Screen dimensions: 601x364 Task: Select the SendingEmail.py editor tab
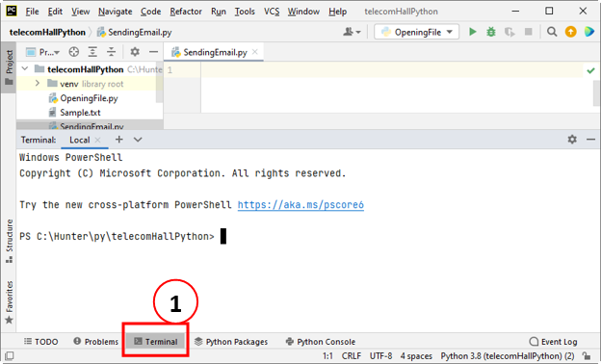click(x=214, y=52)
